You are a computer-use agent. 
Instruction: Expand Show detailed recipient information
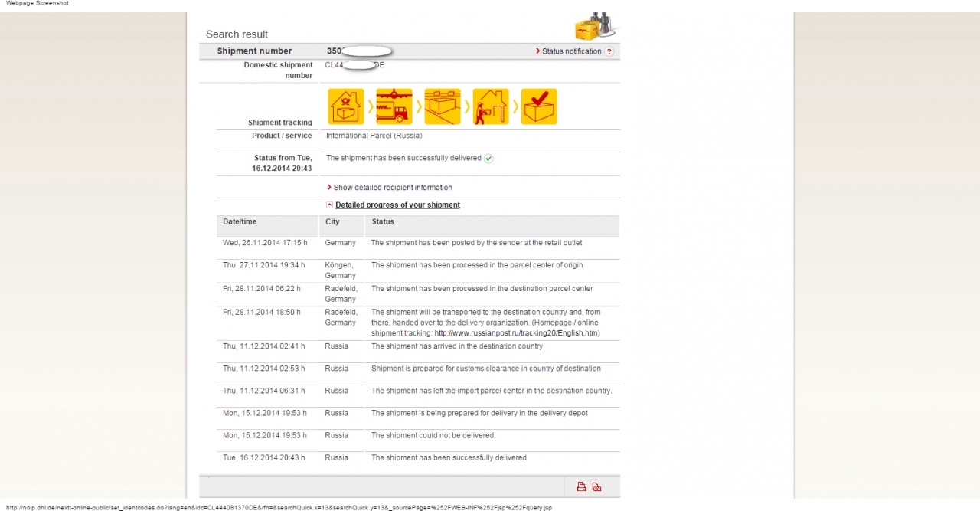point(392,188)
